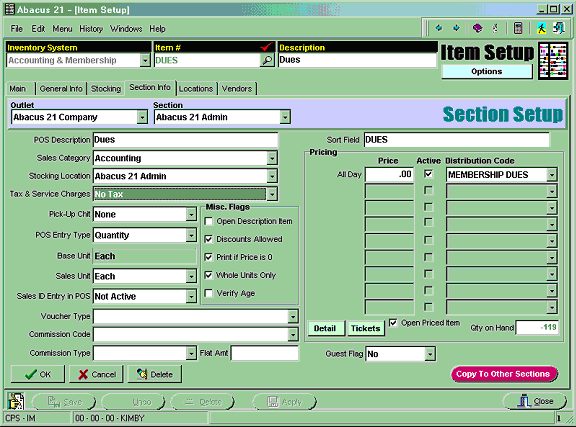Click the Apply button in the bottom bar

pos(284,402)
